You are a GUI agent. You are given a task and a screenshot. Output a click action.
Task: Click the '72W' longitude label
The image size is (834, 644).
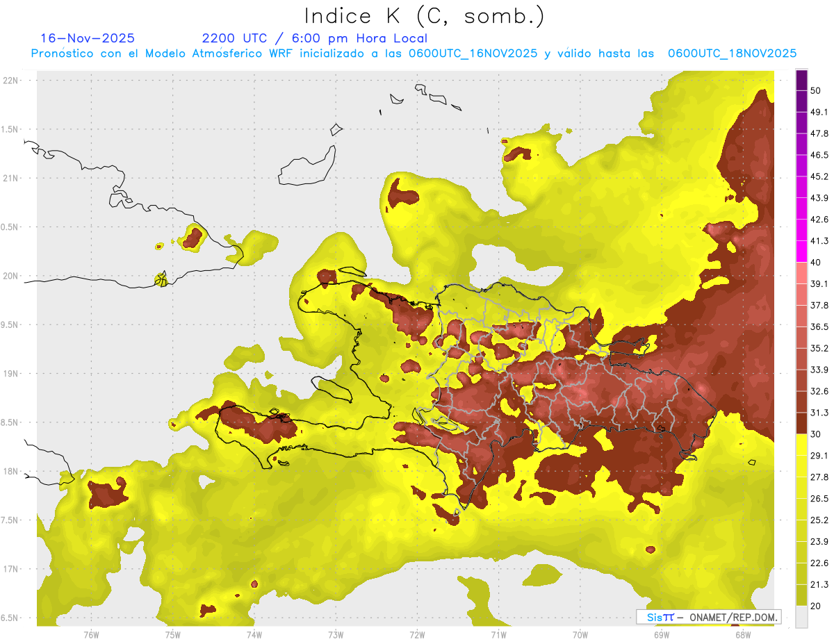click(x=417, y=635)
